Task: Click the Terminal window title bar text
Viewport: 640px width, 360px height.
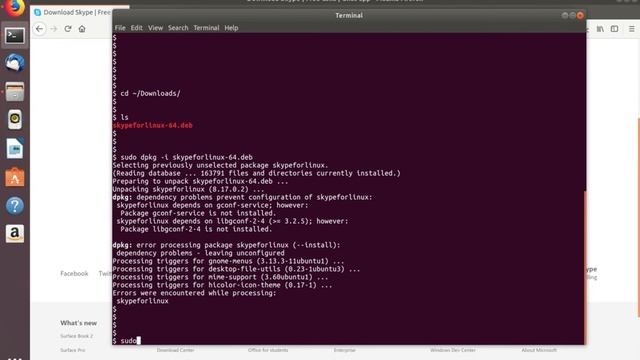Action: 349,16
